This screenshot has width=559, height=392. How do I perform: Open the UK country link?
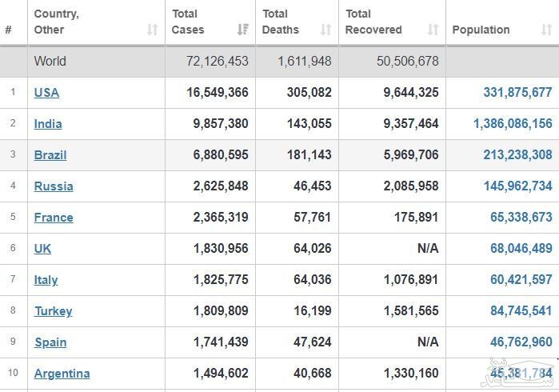[42, 248]
